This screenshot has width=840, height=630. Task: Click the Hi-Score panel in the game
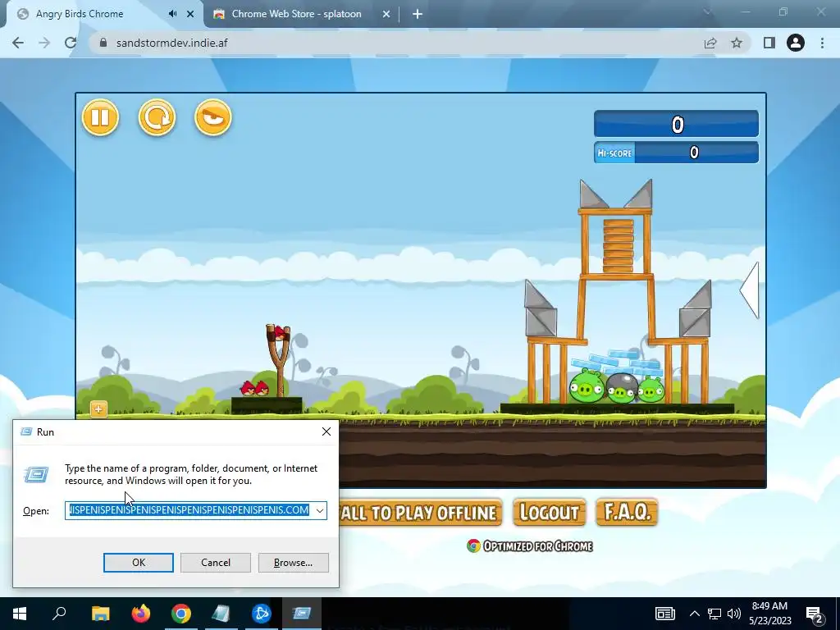676,153
